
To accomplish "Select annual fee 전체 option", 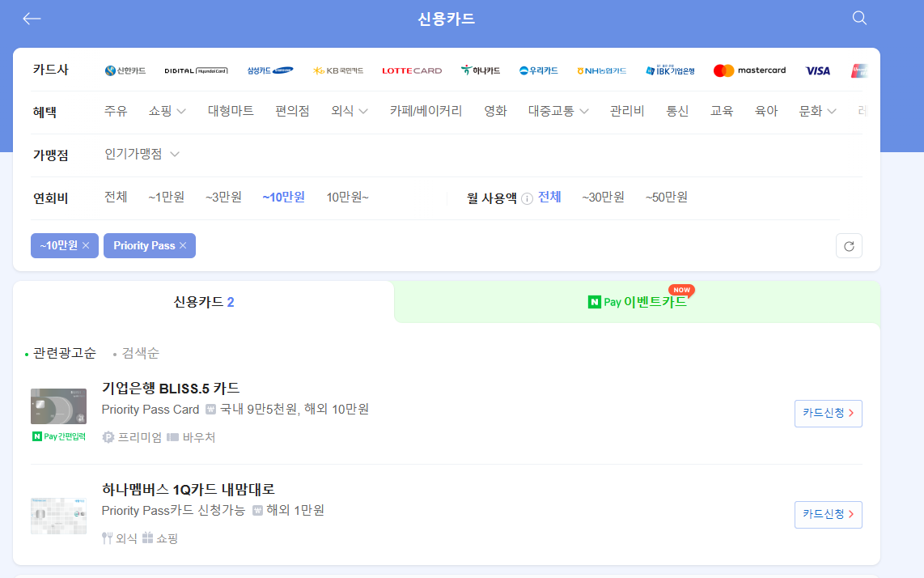I will pos(116,197).
